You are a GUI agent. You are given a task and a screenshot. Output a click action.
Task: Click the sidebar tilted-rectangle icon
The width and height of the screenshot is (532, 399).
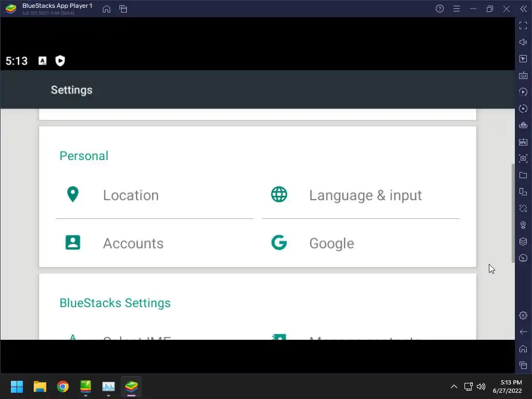[x=523, y=208]
